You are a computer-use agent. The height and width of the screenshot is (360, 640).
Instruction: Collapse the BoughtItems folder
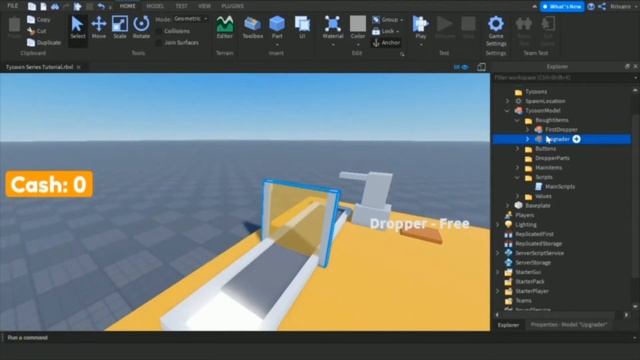pos(517,120)
